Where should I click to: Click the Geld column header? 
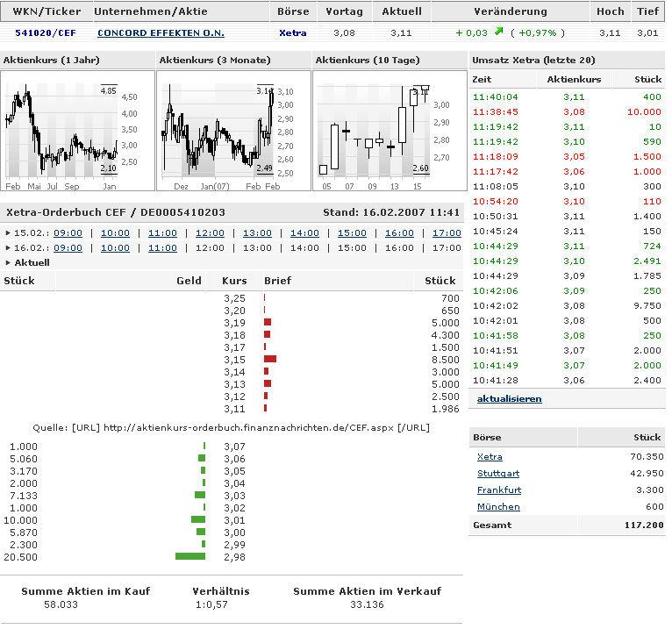point(189,281)
